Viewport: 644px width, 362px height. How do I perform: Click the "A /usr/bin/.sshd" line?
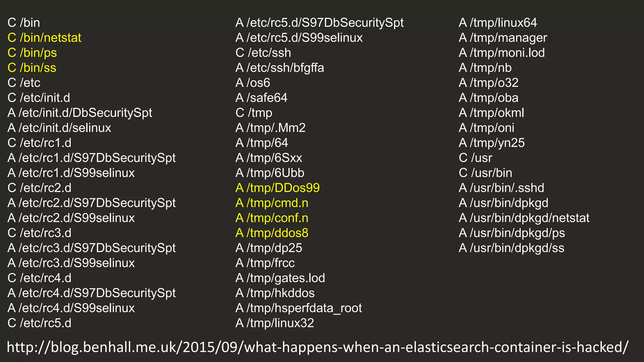501,188
